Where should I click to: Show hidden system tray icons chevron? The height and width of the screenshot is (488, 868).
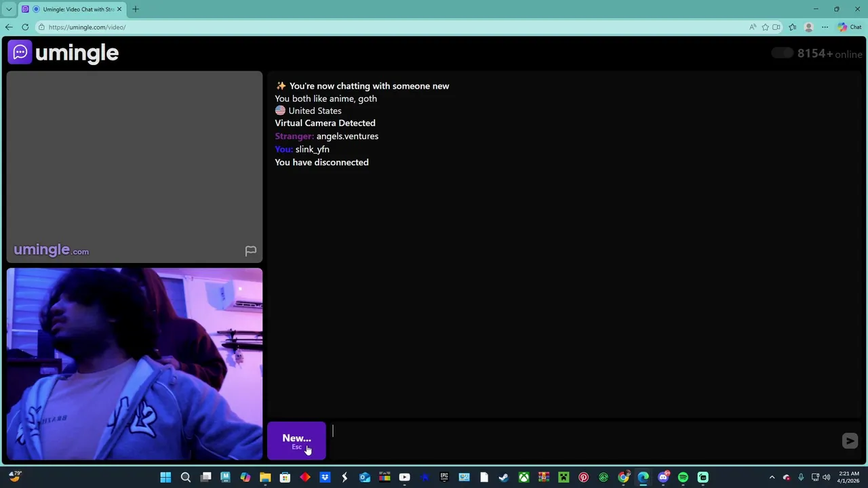[772, 477]
